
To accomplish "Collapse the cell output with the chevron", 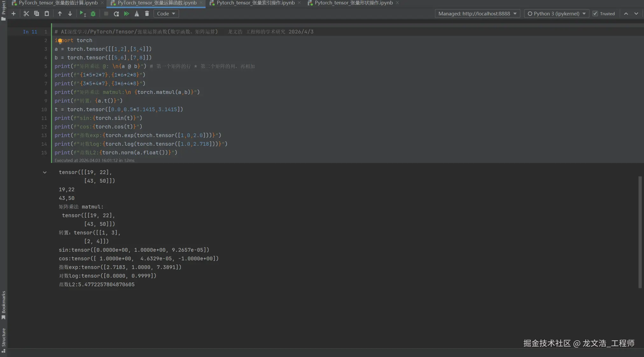I will (45, 172).
